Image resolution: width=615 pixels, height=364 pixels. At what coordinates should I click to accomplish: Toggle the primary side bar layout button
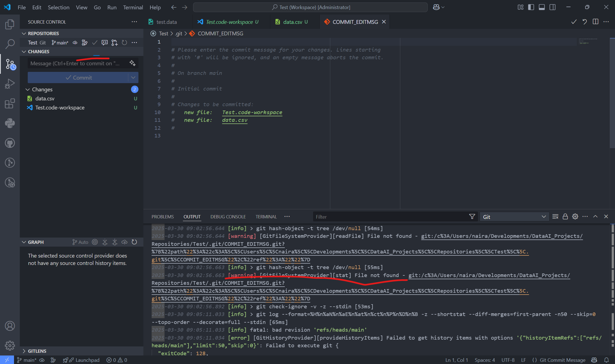coord(531,7)
